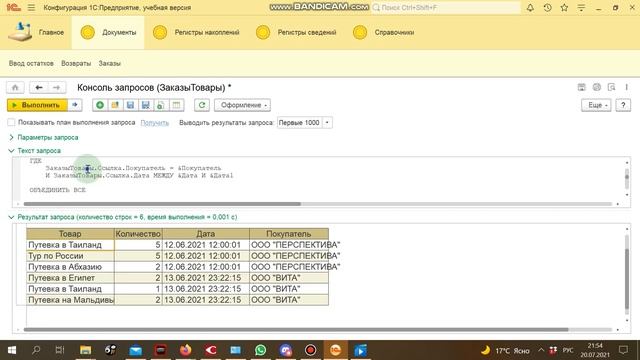Go to the home page icon

[x=15, y=87]
